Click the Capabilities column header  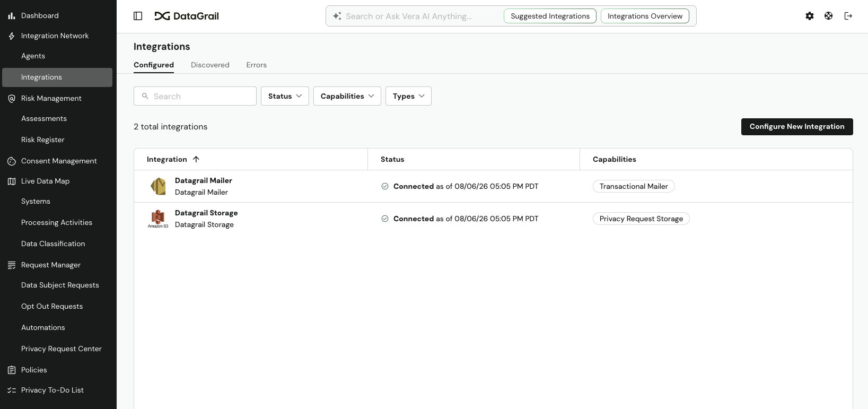pos(615,159)
